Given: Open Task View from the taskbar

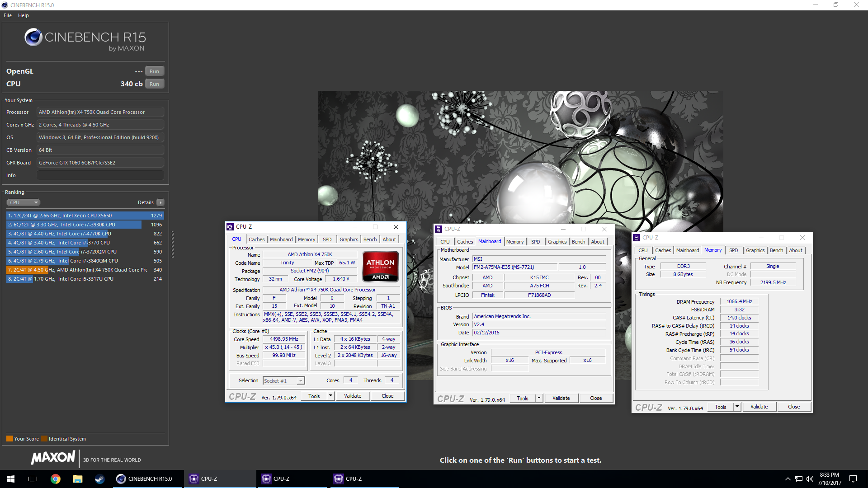Looking at the screenshot, I should 33,479.
